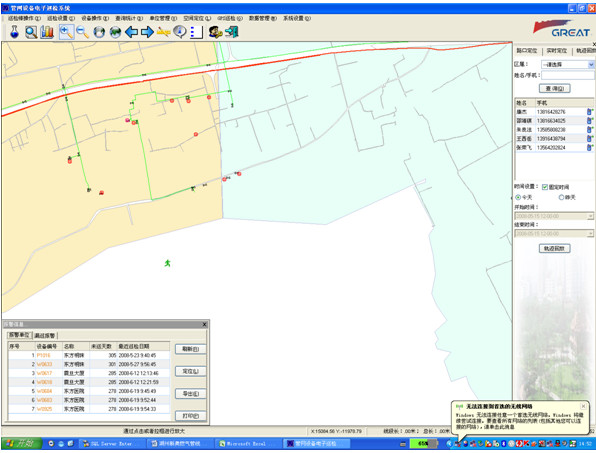The width and height of the screenshot is (596, 453).
Task: Select the yellow ruler measure tool
Action: tap(163, 32)
